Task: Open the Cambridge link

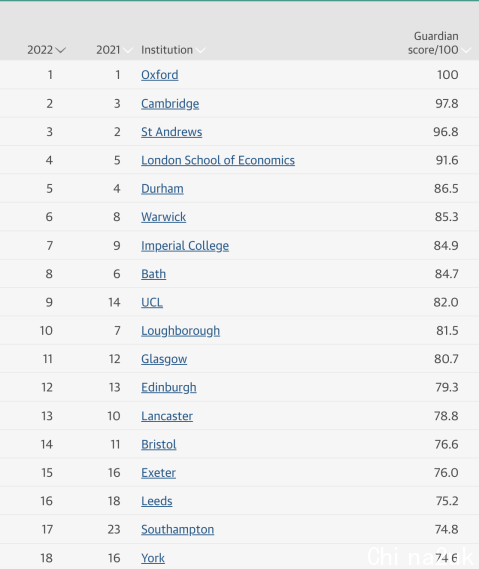Action: (170, 104)
